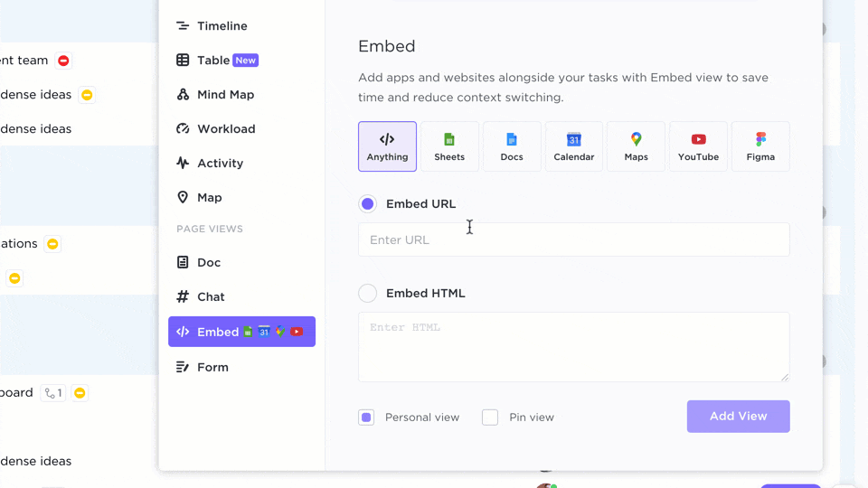Viewport: 868px width, 488px height.
Task: Select the Embed URL radio button
Action: point(368,204)
